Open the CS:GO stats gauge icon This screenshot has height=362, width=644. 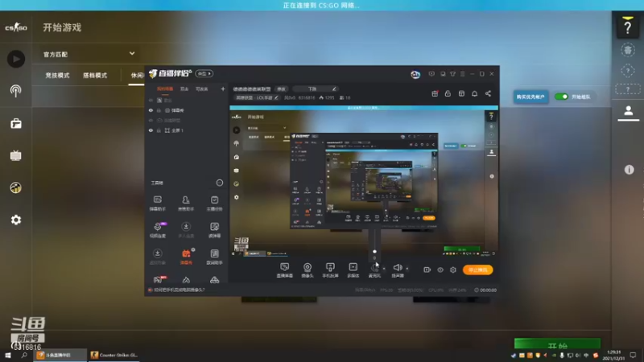click(x=16, y=187)
